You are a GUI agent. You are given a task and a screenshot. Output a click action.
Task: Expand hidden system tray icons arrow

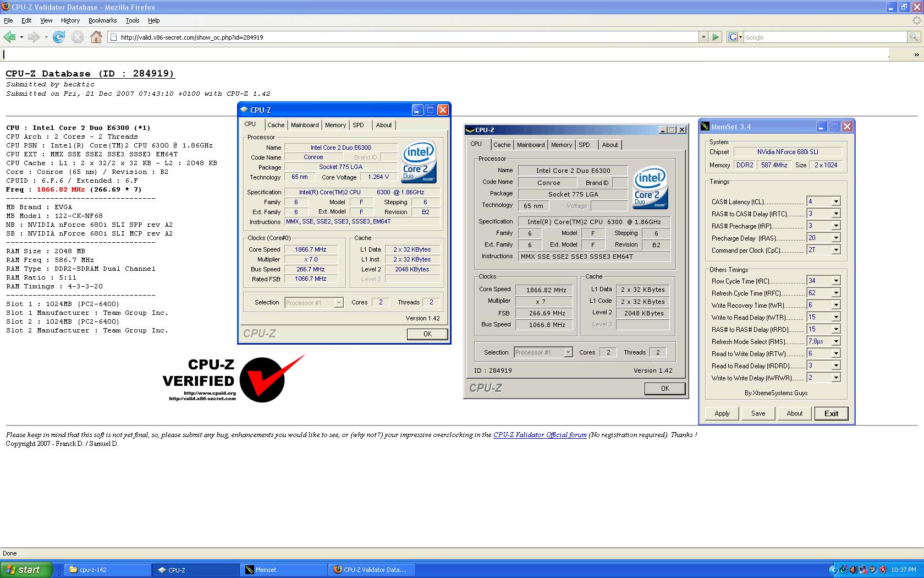point(833,570)
